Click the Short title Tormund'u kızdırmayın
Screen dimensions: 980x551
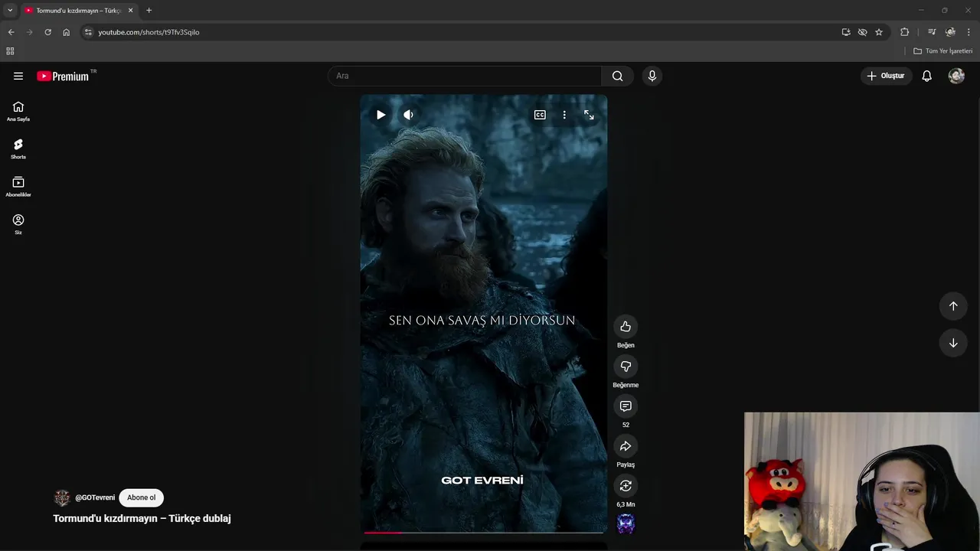click(x=142, y=518)
